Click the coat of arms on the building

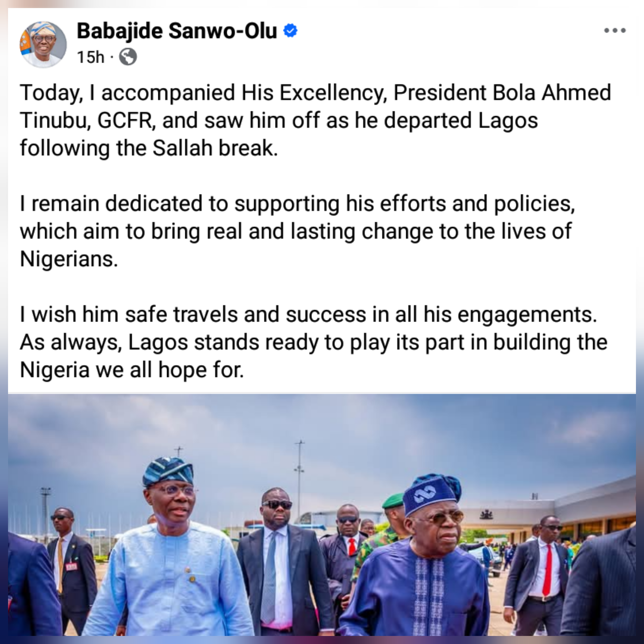[485, 514]
